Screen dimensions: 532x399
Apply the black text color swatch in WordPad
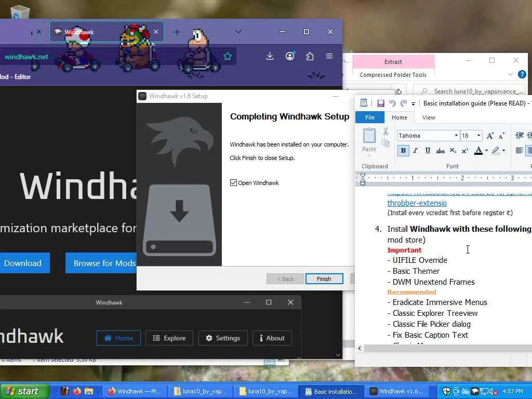478,151
